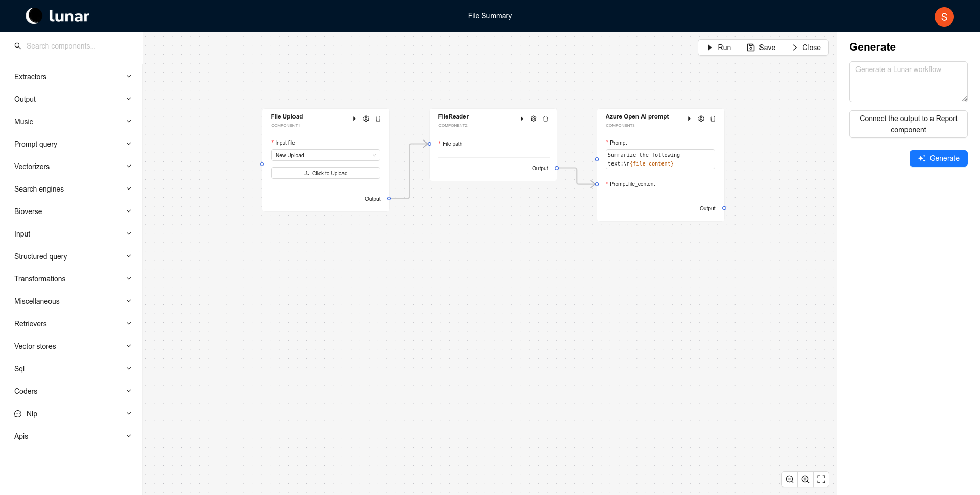This screenshot has width=980, height=495.
Task: Expand the Input category
Action: 71,234
